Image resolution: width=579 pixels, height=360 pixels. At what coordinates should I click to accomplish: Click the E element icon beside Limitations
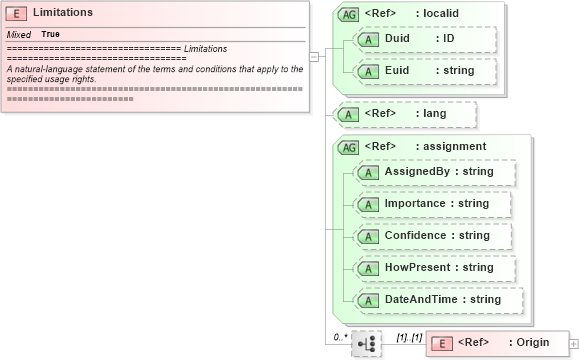(x=16, y=14)
